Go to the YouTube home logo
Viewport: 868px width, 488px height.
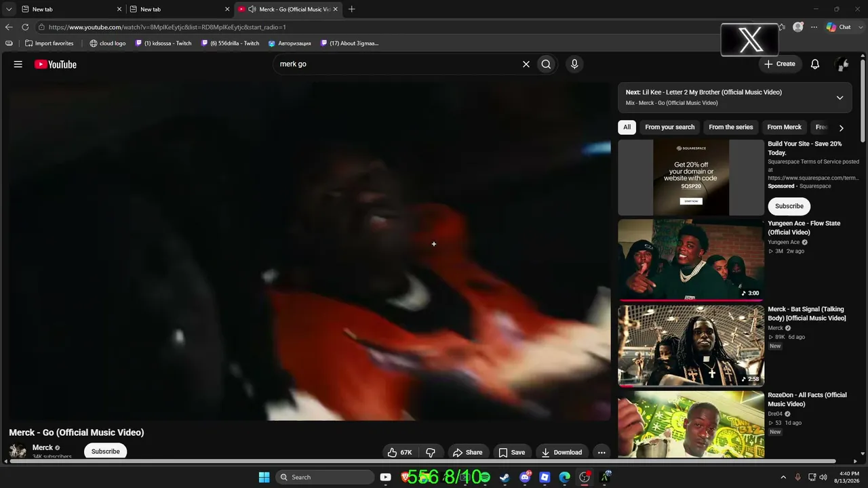point(56,64)
